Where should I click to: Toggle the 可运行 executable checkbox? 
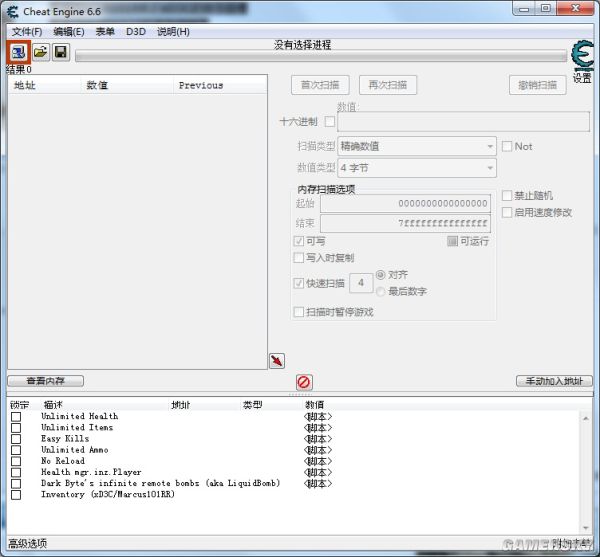tap(452, 241)
